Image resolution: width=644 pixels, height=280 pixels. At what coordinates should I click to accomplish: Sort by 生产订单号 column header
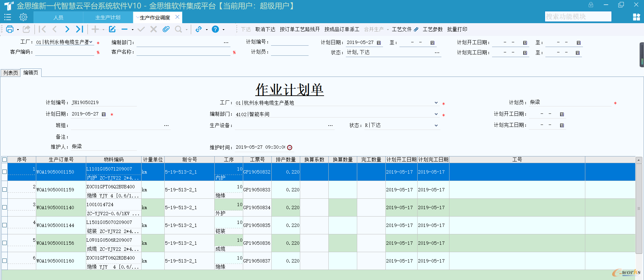(61, 160)
